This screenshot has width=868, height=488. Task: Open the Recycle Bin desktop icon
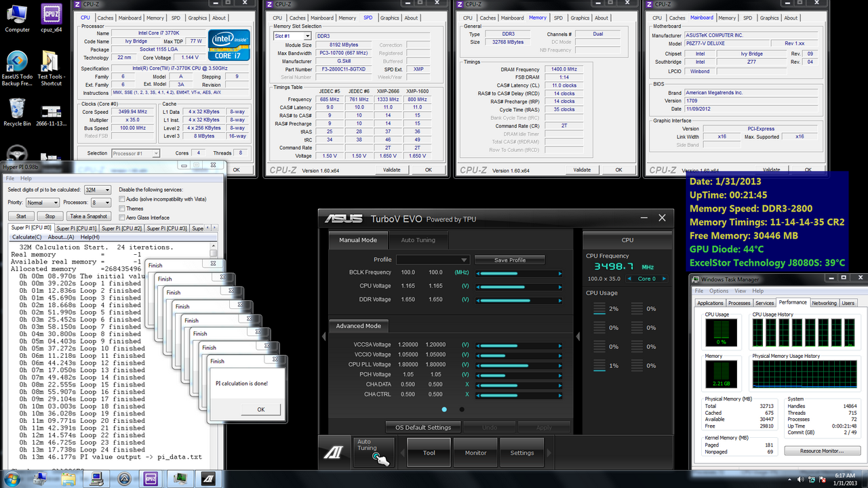click(16, 113)
